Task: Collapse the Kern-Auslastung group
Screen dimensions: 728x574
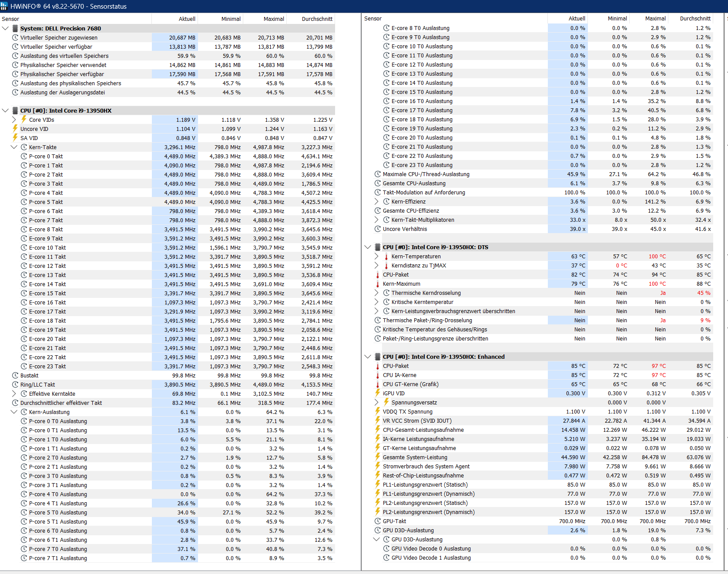Action: click(x=14, y=412)
